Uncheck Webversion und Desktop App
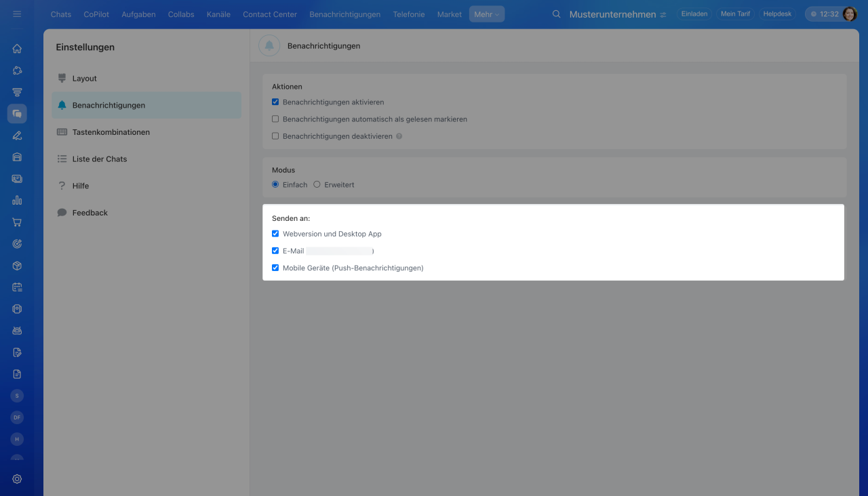This screenshot has width=868, height=496. 275,234
